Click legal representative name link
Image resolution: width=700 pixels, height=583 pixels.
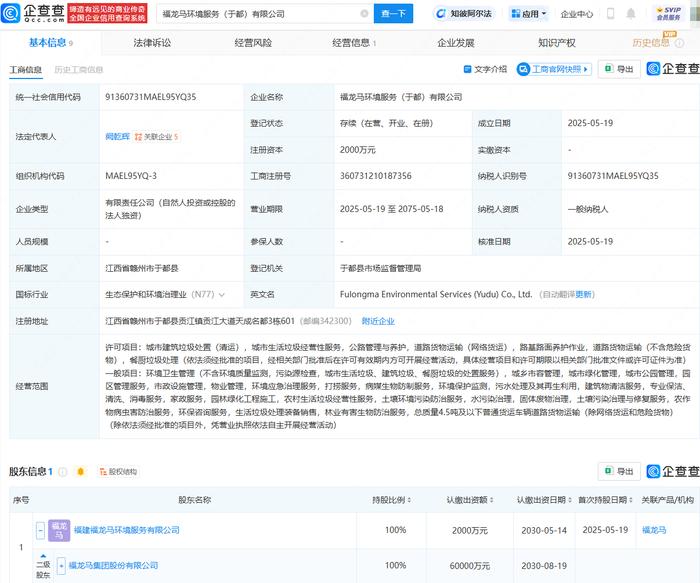(x=117, y=137)
